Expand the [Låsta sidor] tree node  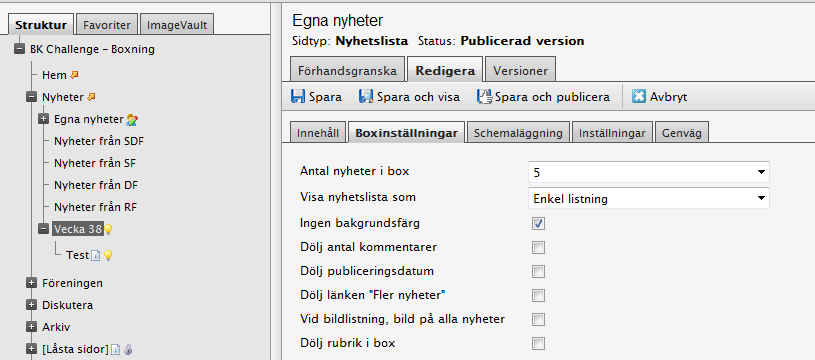32,349
